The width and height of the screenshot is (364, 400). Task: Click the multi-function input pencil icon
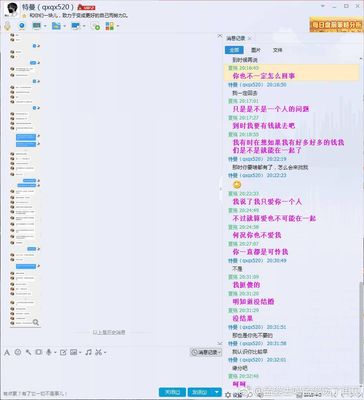[63, 352]
